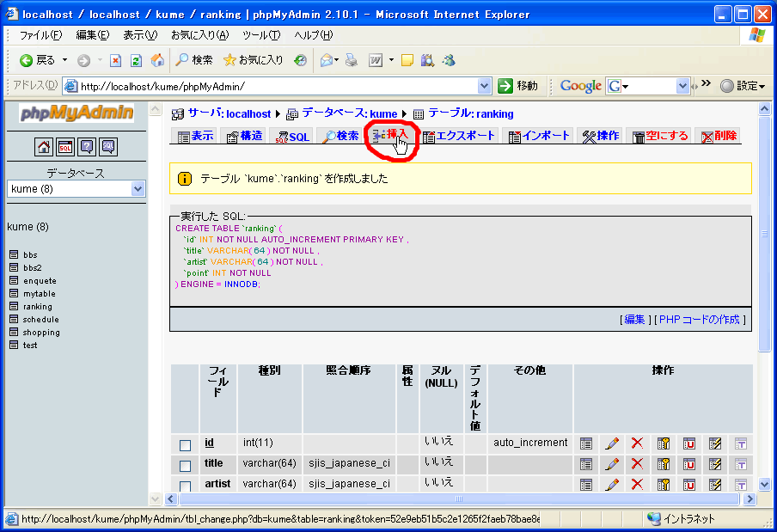Open データベース: kume breadcrumb link
Viewport: 777px width, 532px height.
point(350,113)
